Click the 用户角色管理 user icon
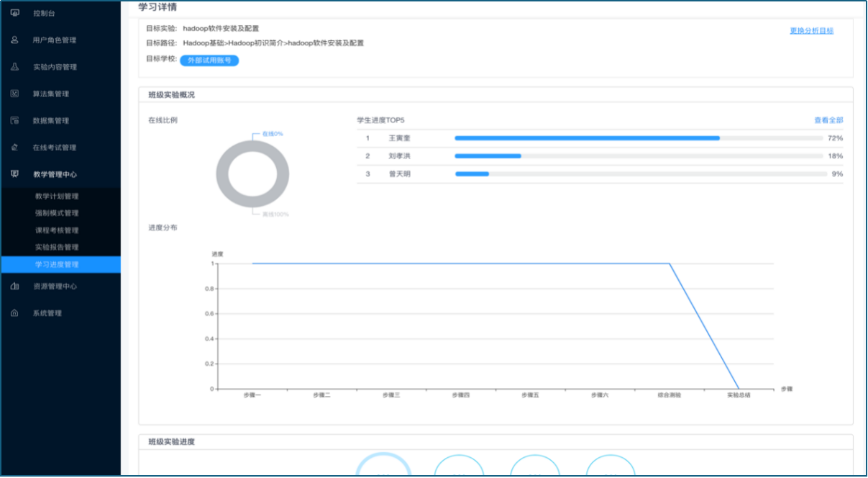The height and width of the screenshot is (478, 868). 14,40
